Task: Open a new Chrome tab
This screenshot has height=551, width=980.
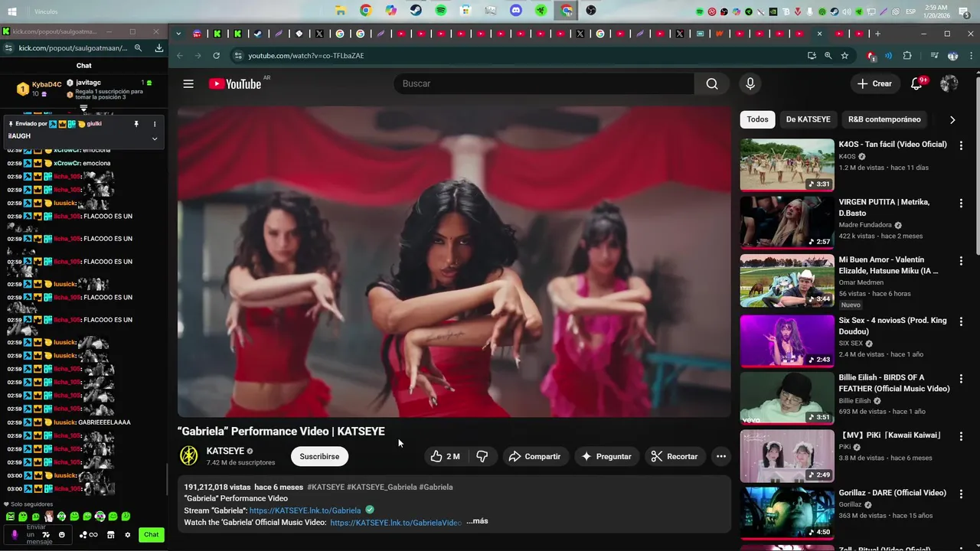Action: 877,34
